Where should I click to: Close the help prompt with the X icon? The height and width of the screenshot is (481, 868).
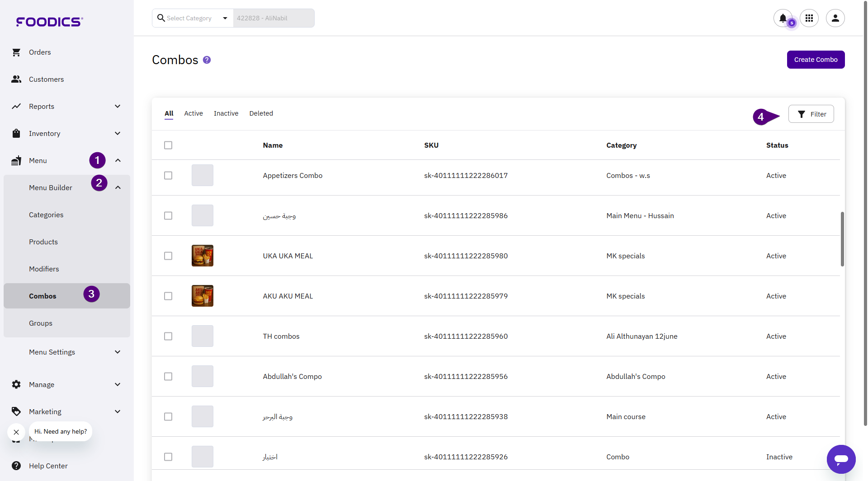[x=16, y=432]
